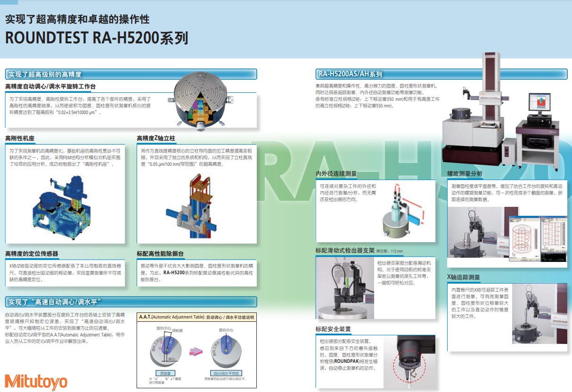This screenshot has width=572, height=392.
Task: Select the sliding holder paragraph about 深孔工件
Action: pos(405,273)
